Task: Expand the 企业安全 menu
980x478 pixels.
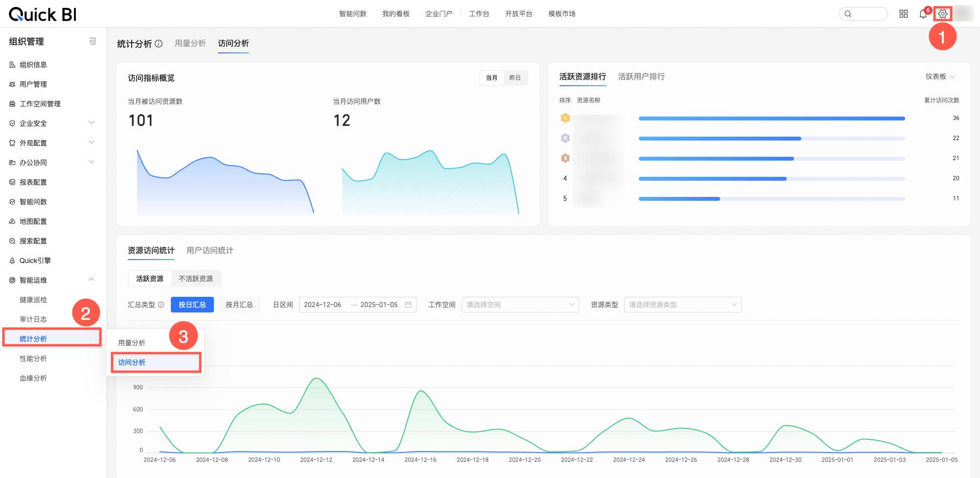Action: pos(92,123)
